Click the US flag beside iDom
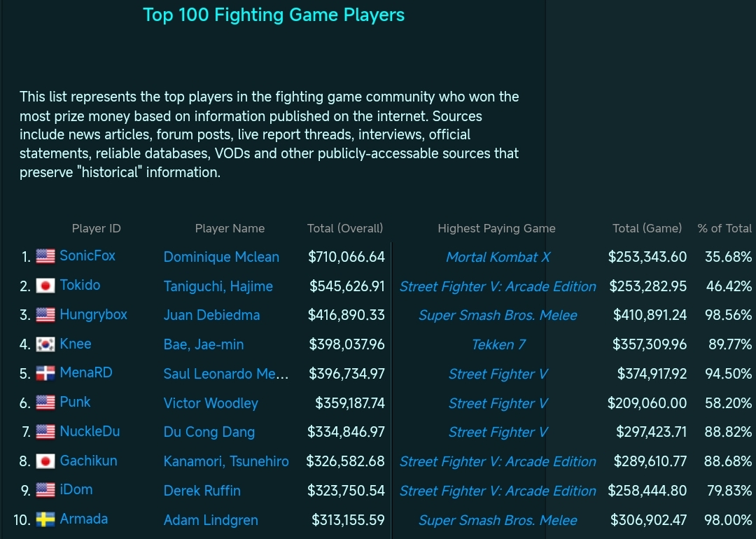The width and height of the screenshot is (756, 539). (x=45, y=490)
